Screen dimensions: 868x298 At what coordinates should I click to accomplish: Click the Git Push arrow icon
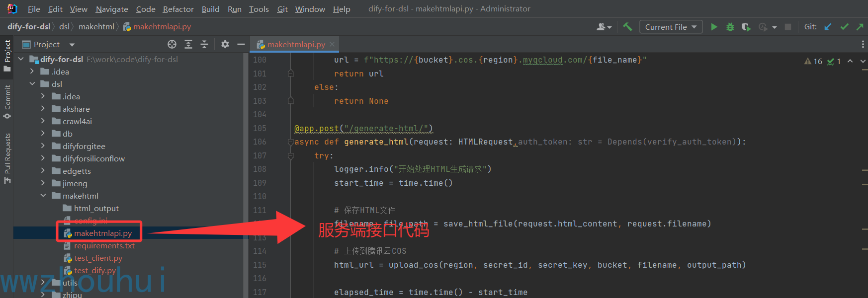[860, 27]
